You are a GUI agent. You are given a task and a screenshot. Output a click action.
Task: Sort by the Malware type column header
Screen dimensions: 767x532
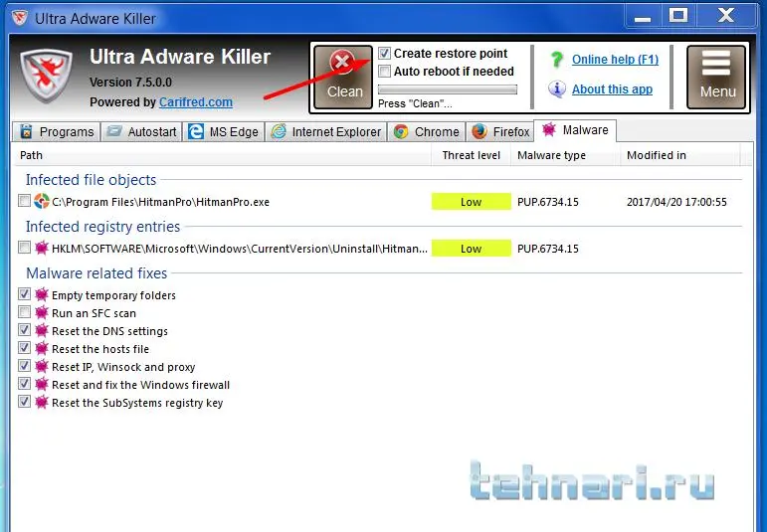pos(565,155)
